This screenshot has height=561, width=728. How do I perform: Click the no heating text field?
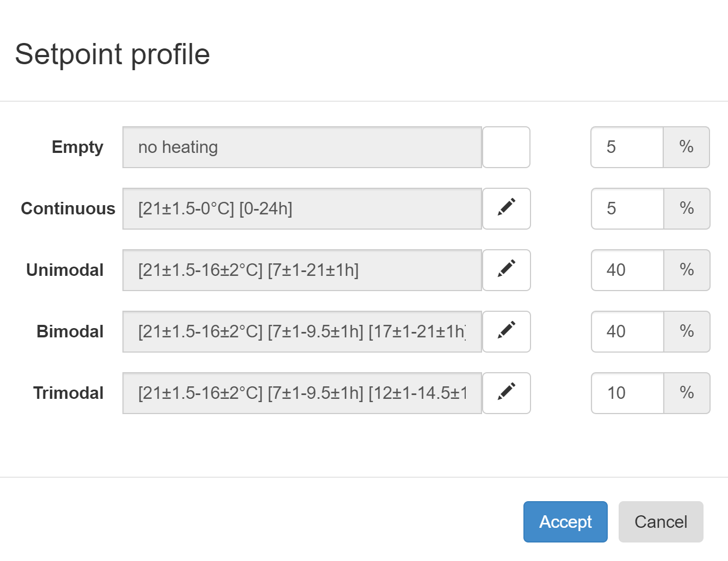(302, 147)
